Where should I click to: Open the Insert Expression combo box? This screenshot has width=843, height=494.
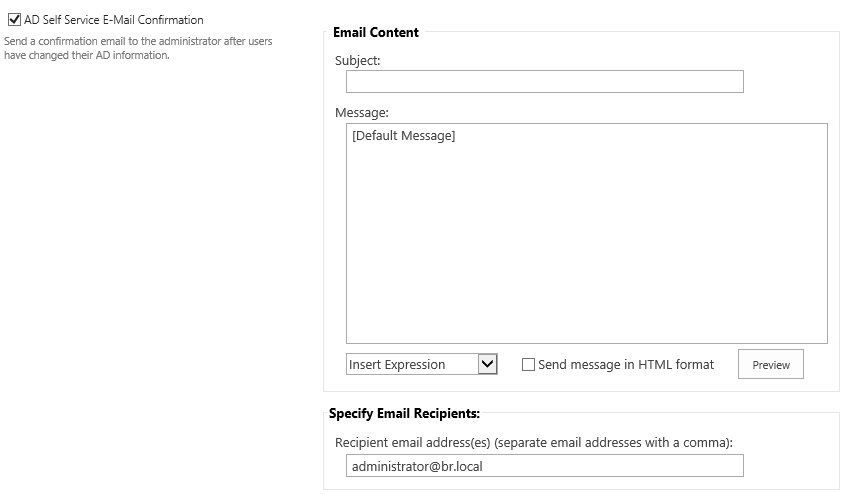point(422,364)
